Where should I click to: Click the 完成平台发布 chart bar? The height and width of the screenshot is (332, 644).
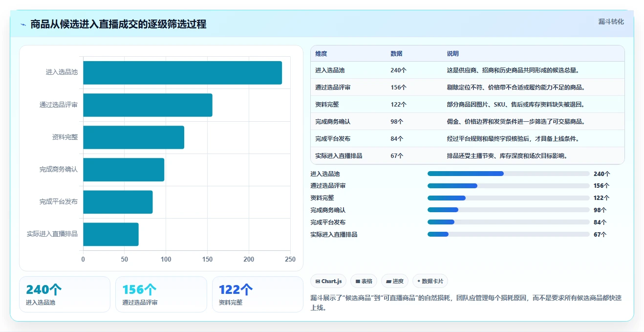tap(118, 202)
